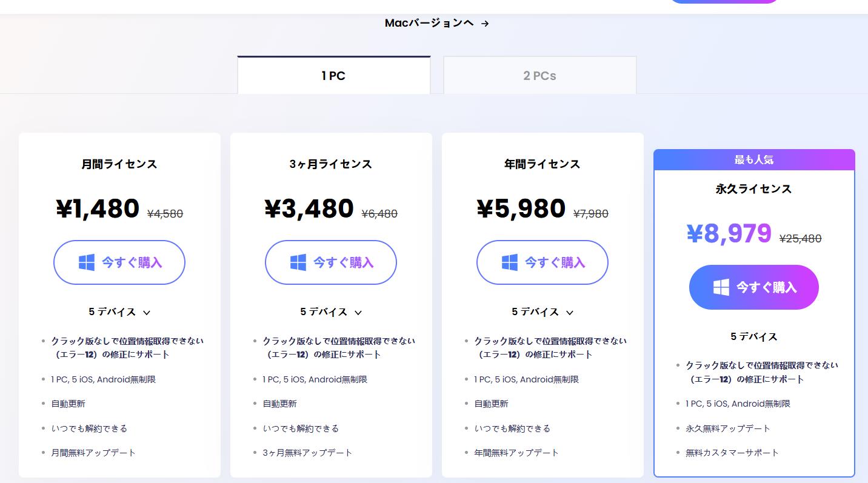This screenshot has height=483, width=868.
Task: Click 無料カスタマーサポート feature text
Action: 732,453
